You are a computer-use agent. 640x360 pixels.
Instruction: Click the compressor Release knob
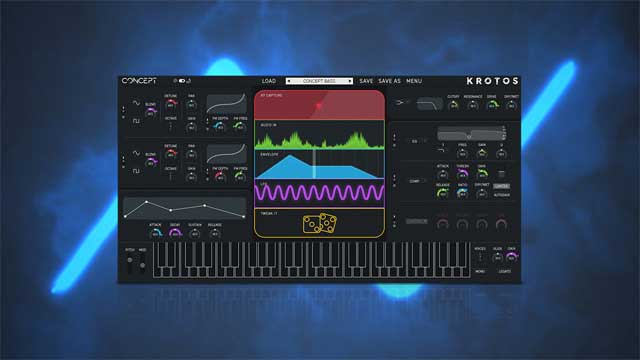click(442, 193)
